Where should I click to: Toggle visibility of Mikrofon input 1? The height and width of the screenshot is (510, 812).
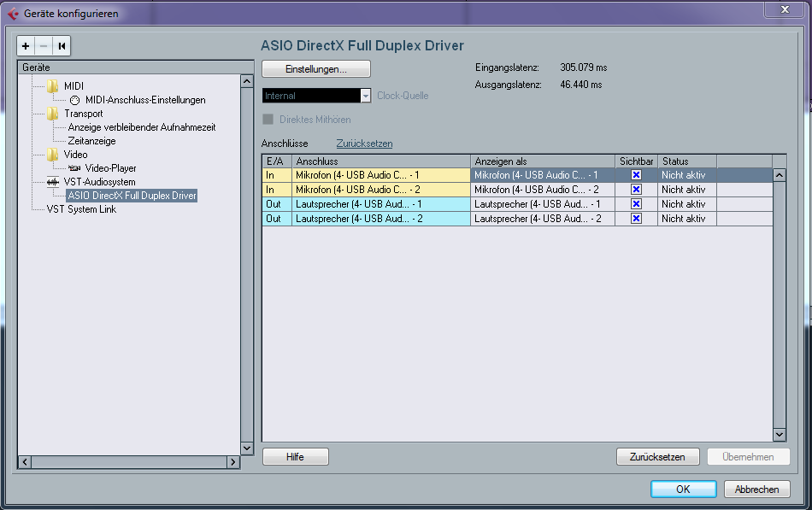(636, 175)
